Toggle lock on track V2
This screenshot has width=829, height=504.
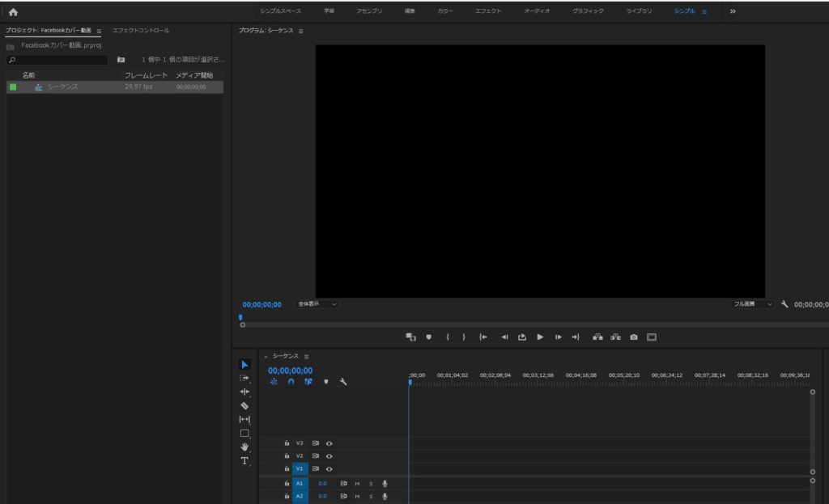click(x=287, y=455)
